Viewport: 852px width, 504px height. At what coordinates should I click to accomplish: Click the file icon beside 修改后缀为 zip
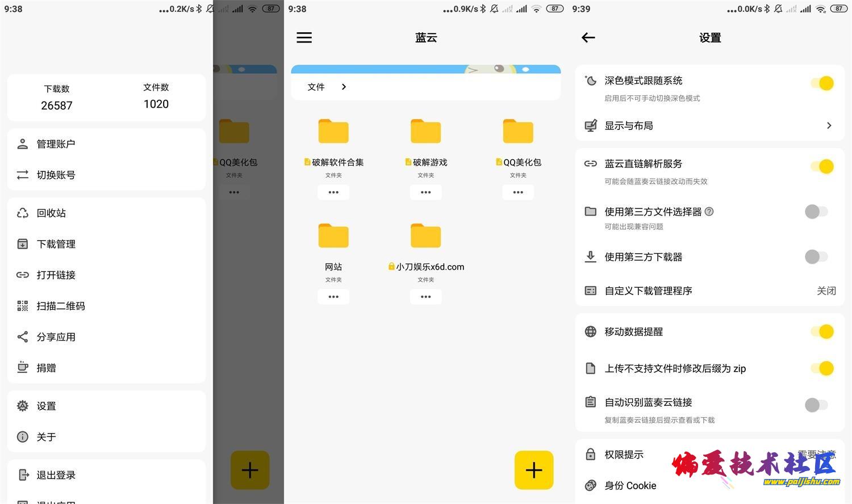pyautogui.click(x=591, y=368)
